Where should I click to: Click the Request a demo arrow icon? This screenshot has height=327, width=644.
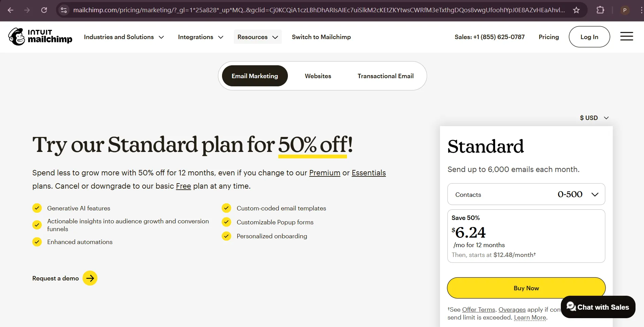(90, 278)
